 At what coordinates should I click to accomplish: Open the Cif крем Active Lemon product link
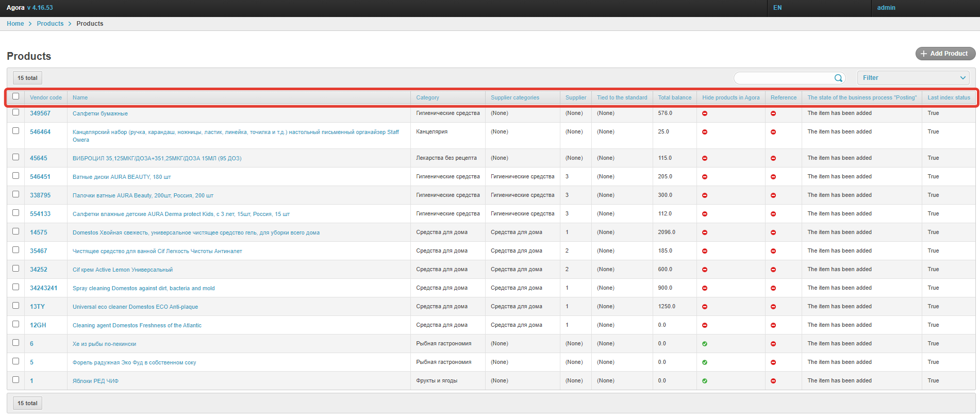pyautogui.click(x=123, y=270)
